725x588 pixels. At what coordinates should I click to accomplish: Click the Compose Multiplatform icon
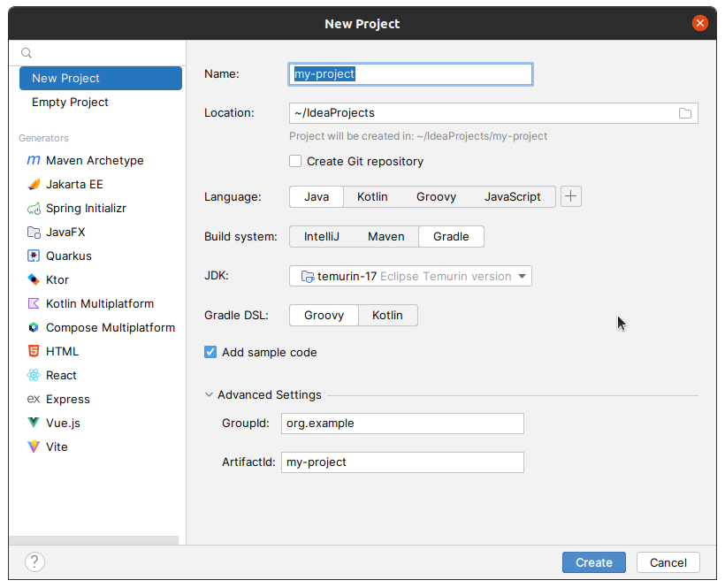[34, 327]
